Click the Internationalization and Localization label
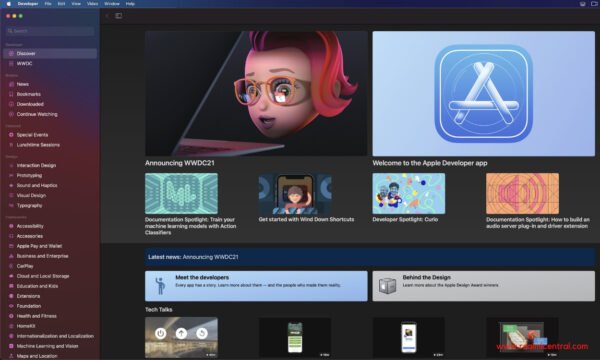This screenshot has width=600, height=360. [55, 336]
